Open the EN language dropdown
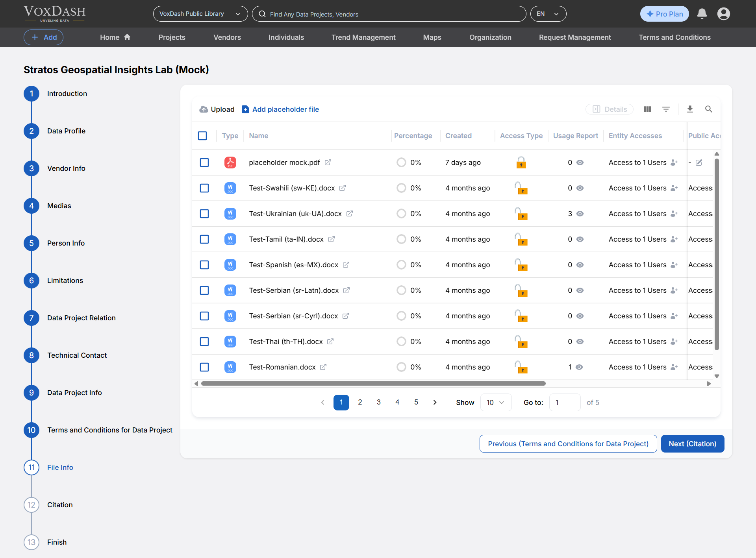Viewport: 756px width, 558px height. coord(548,14)
